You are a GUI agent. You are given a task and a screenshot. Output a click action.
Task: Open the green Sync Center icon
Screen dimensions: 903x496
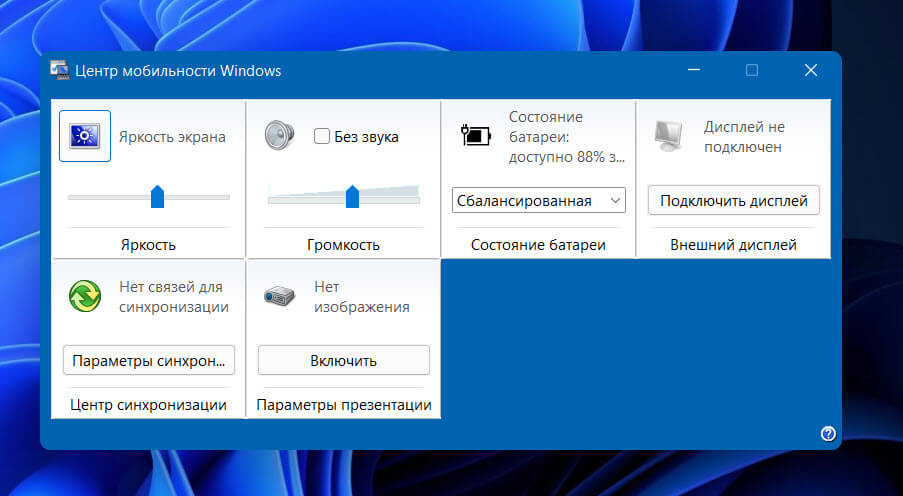point(85,296)
